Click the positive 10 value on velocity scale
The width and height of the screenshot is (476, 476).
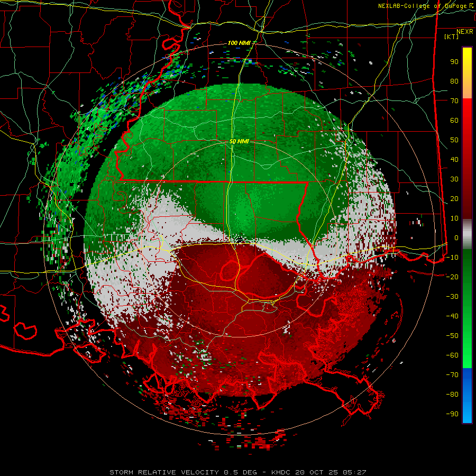pos(454,218)
